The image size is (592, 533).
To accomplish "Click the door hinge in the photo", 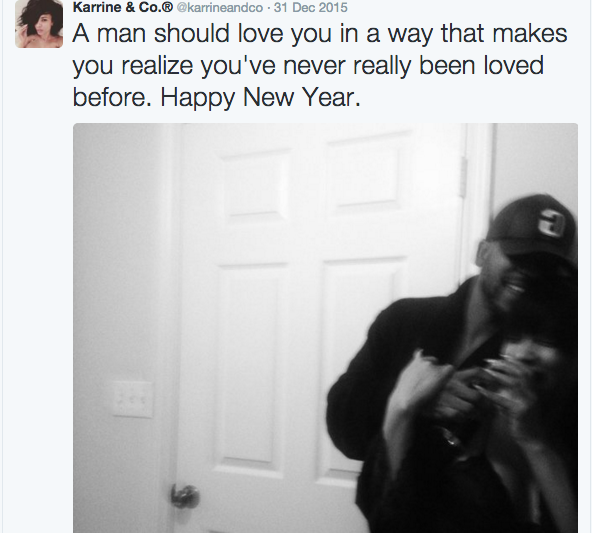I will 463,177.
